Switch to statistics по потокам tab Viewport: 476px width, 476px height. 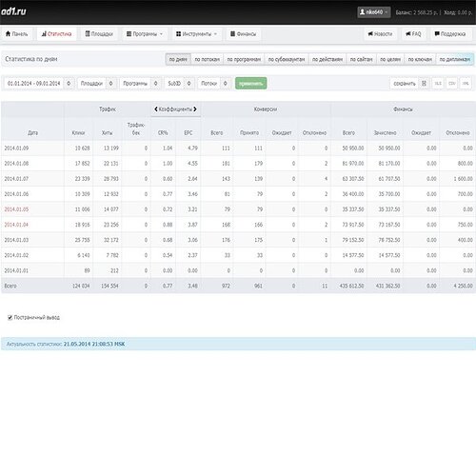coord(207,59)
